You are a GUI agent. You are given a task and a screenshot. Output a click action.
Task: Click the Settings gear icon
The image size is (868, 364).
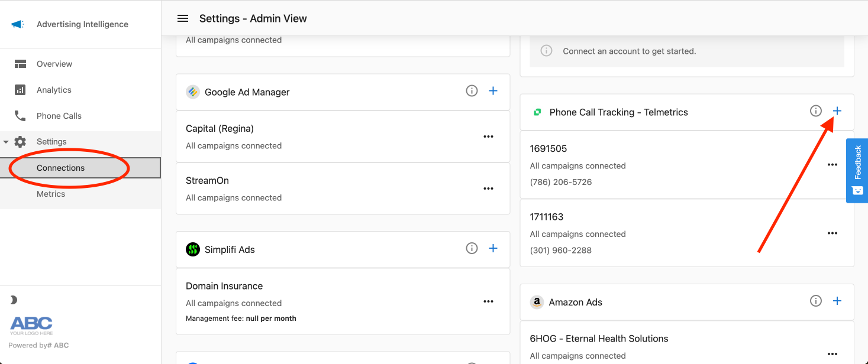point(20,142)
